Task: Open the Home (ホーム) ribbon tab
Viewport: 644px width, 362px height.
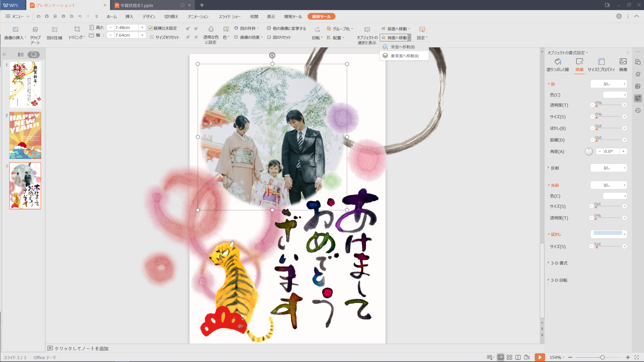Action: tap(112, 16)
